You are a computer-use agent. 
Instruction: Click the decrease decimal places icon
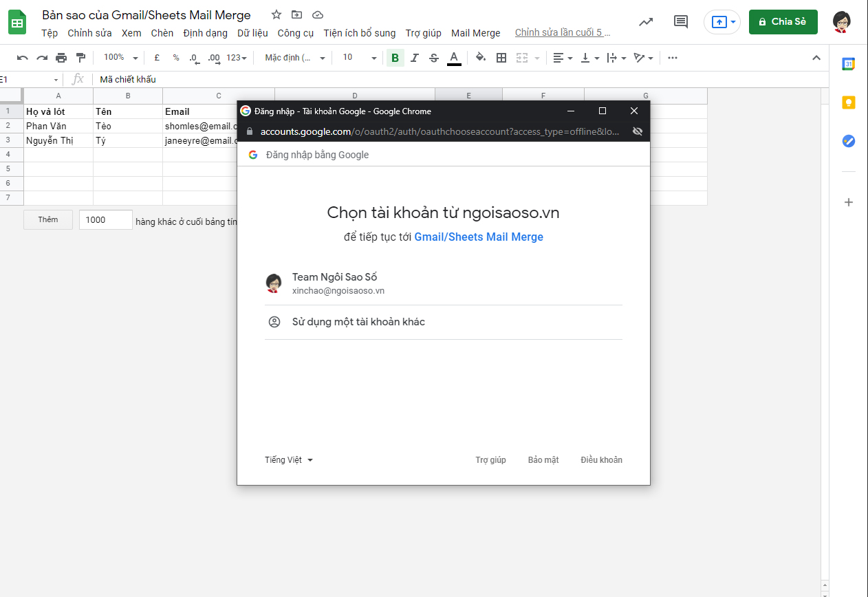[193, 58]
